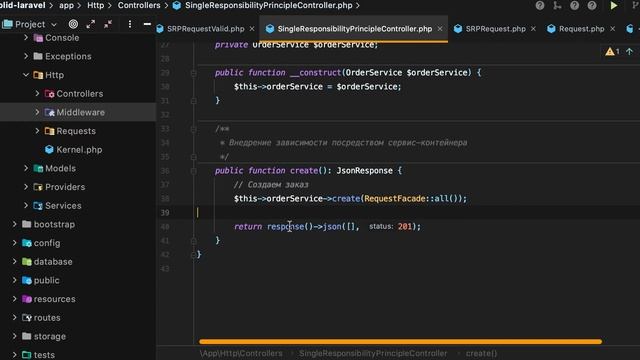Expand the Requests folder

(37, 131)
